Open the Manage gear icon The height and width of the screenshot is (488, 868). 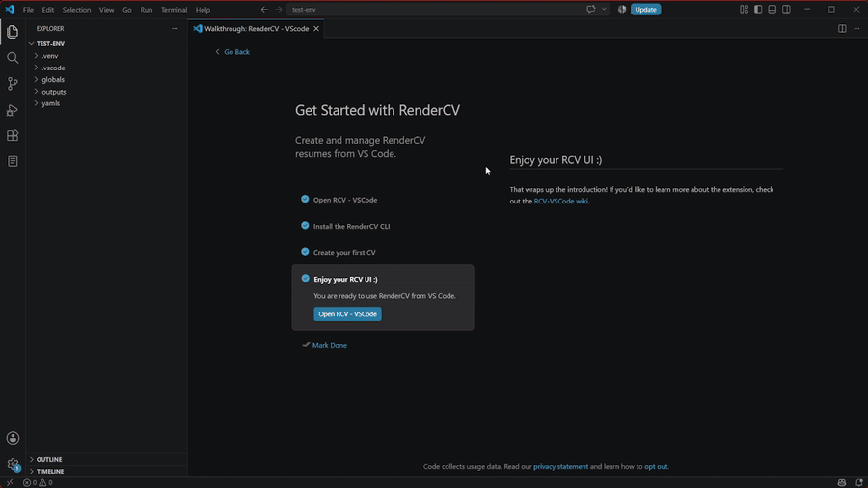[13, 464]
